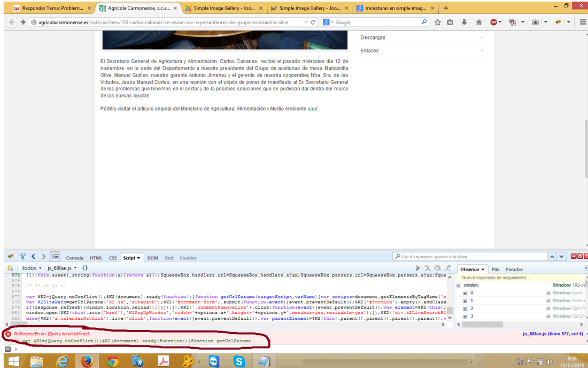Open File Explorer from the taskbar
This screenshot has width=588, height=368.
tap(36, 361)
